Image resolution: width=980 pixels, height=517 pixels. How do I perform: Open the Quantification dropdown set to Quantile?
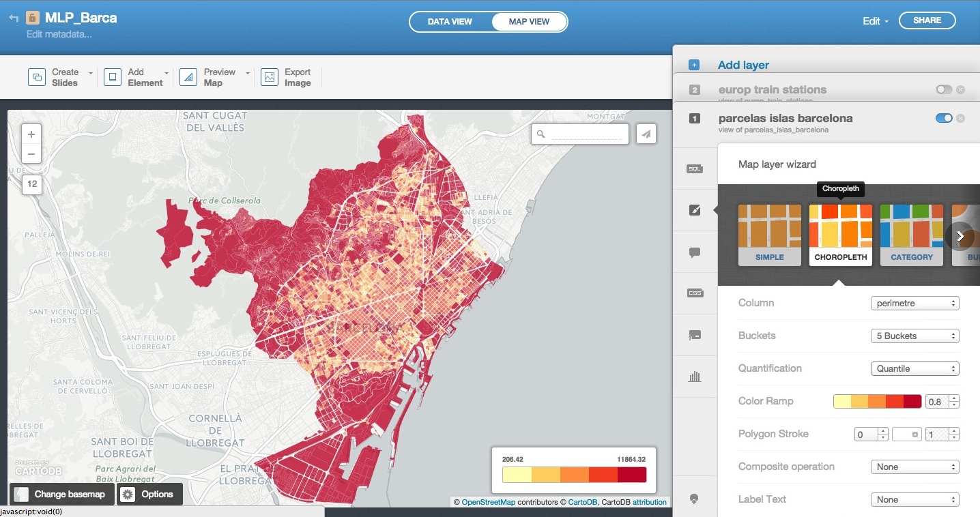pyautogui.click(x=914, y=368)
